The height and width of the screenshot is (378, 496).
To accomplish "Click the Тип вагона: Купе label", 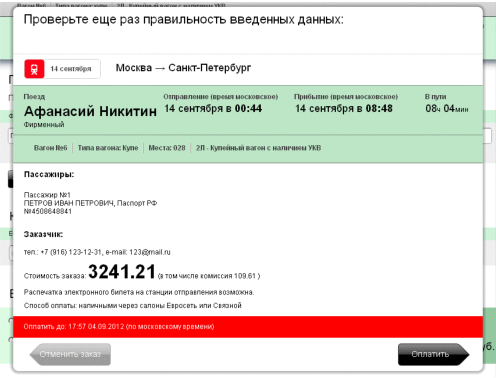I will (x=108, y=148).
